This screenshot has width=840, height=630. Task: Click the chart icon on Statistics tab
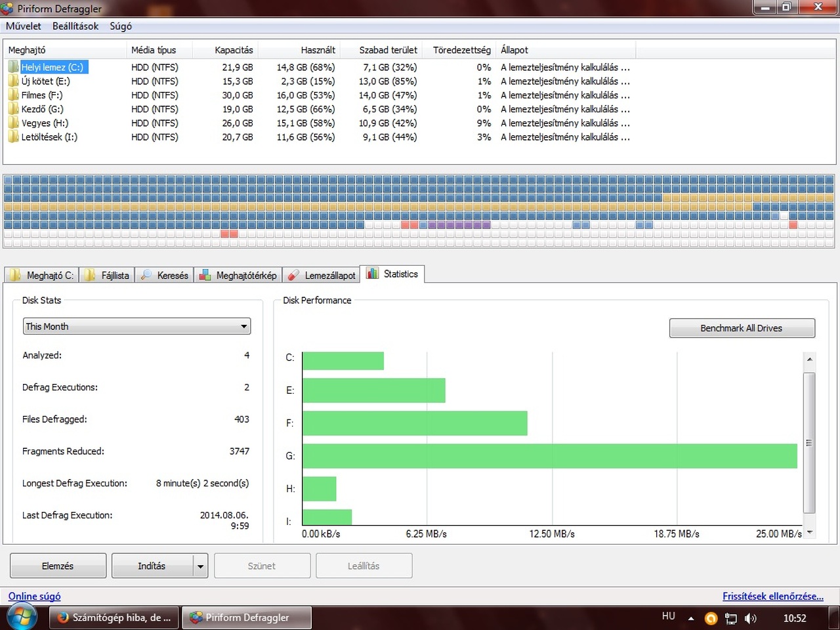373,274
